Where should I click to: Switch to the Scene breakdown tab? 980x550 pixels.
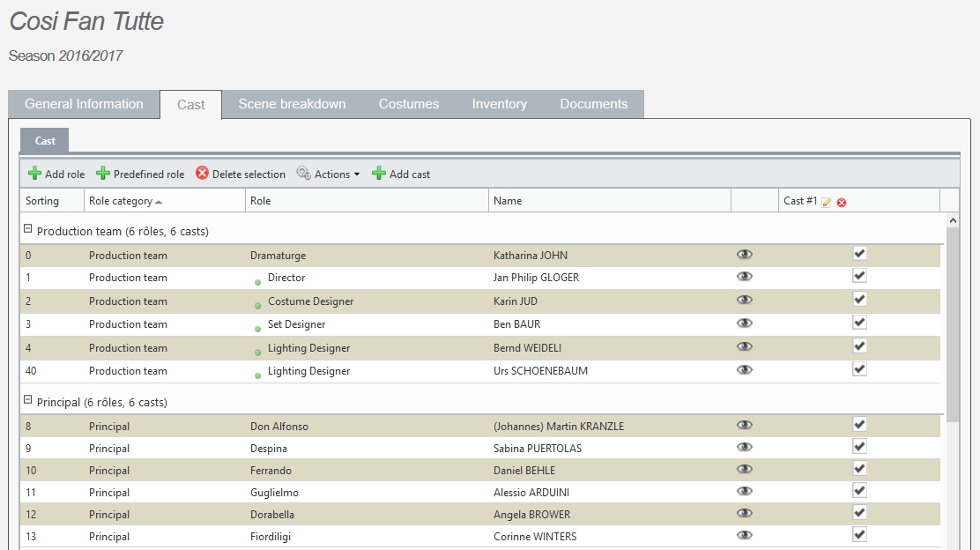[292, 104]
